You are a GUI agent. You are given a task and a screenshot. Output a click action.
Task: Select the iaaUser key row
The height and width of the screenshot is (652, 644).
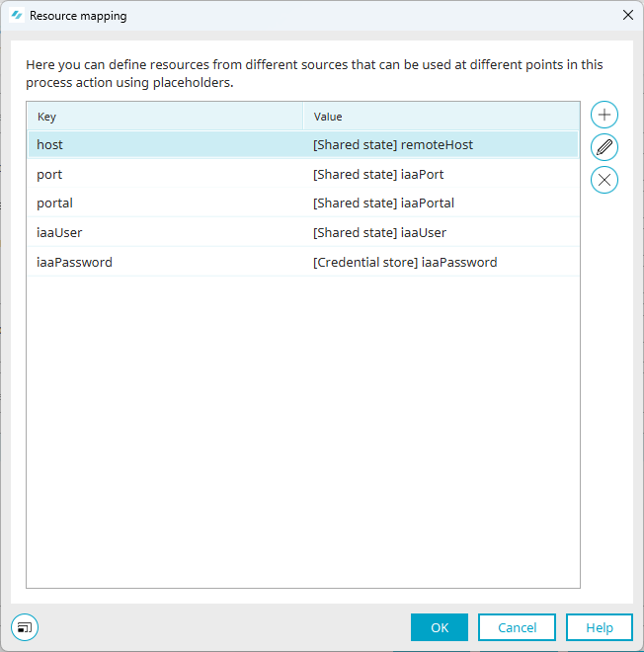point(303,232)
